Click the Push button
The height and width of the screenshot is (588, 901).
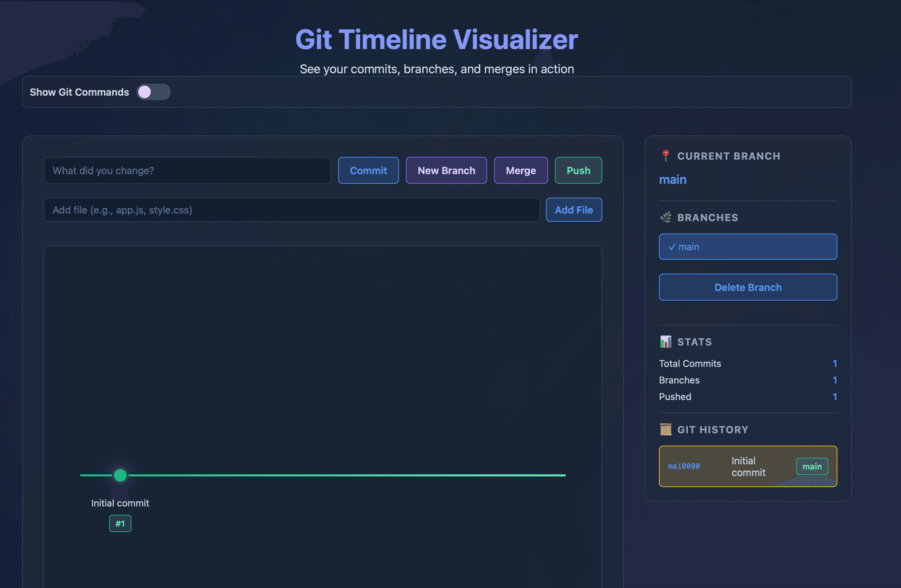click(x=578, y=170)
